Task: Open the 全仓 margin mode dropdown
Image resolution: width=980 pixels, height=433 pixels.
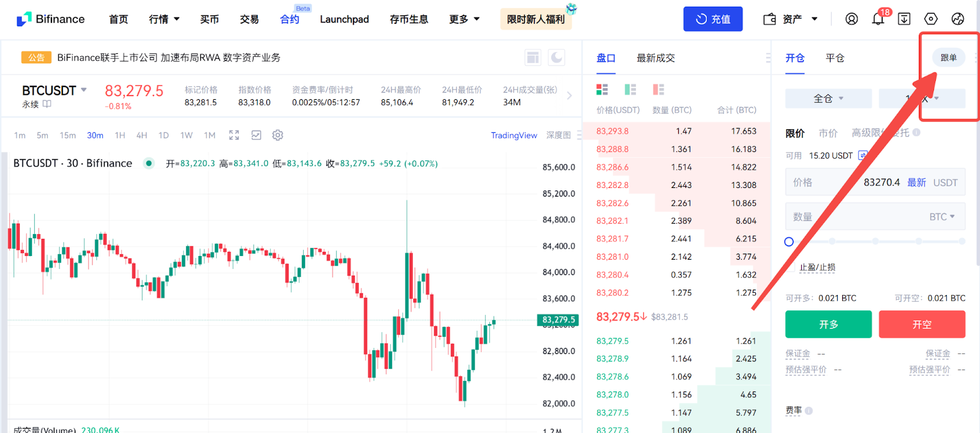Action: tap(828, 99)
